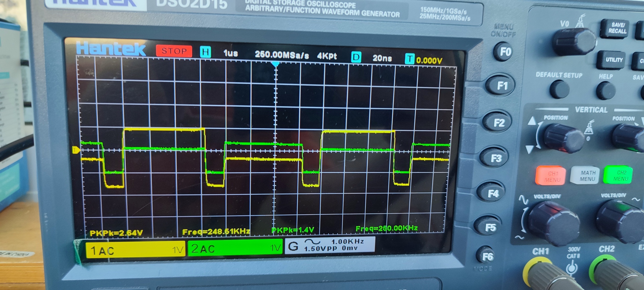Push the F6 MODE softkey
The image size is (644, 290).
point(486,256)
